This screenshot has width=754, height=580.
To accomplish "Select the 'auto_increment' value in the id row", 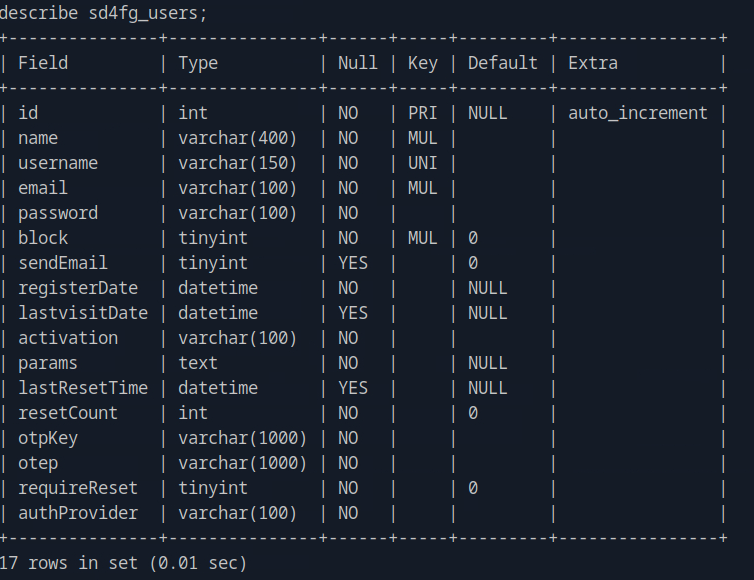I will 638,113.
